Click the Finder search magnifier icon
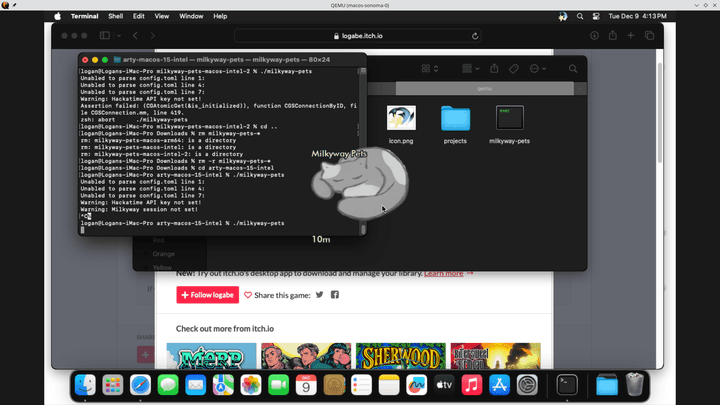This screenshot has width=720, height=405. click(x=573, y=69)
